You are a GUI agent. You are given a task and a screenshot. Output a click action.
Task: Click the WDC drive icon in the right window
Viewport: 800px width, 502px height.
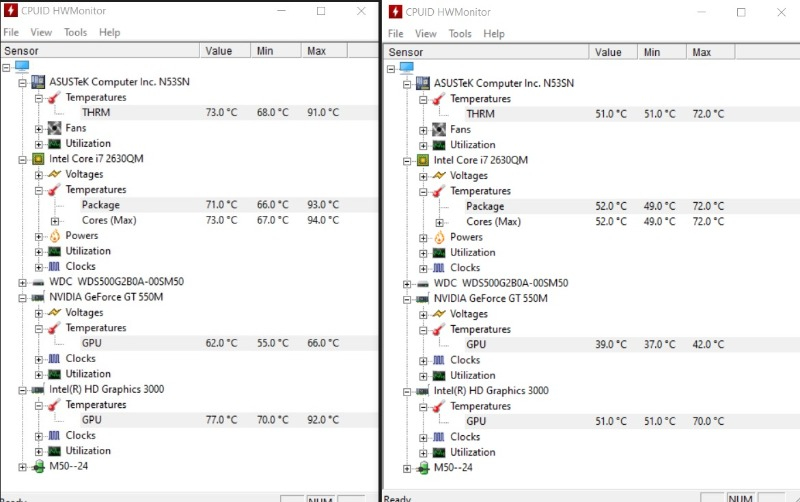click(421, 283)
